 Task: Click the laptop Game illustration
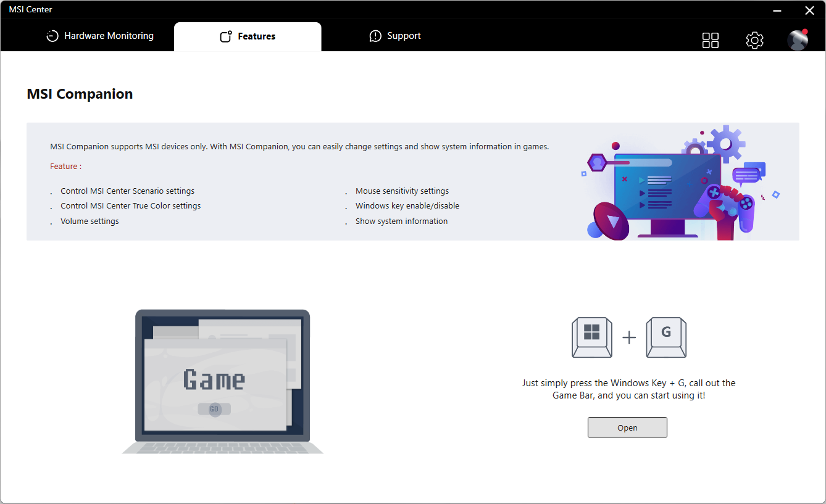point(223,381)
